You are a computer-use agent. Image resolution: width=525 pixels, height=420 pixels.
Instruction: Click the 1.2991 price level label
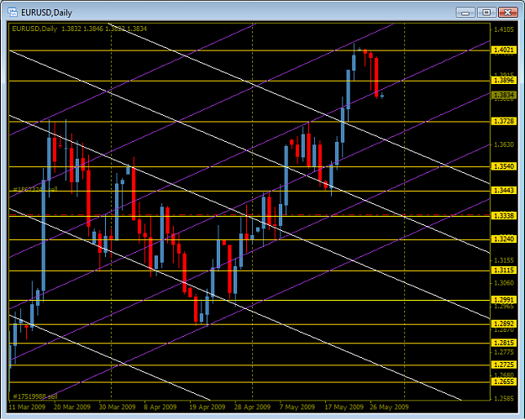(x=503, y=300)
